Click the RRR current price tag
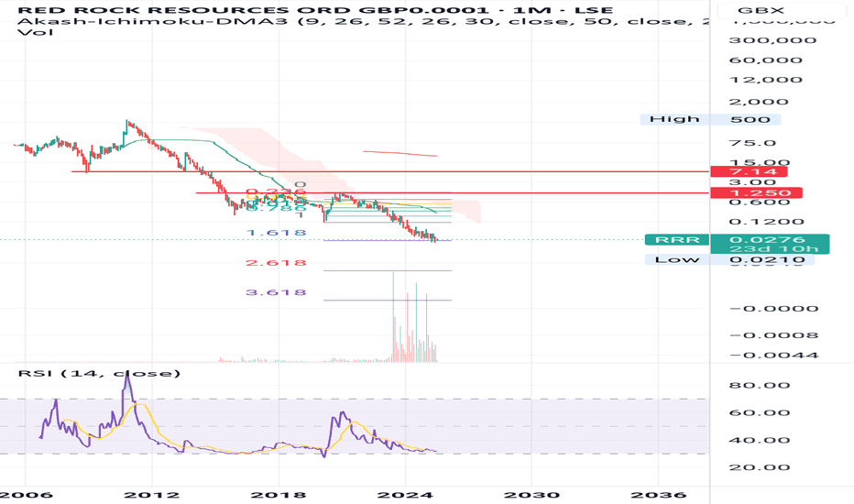The height and width of the screenshot is (504, 854). [x=677, y=240]
